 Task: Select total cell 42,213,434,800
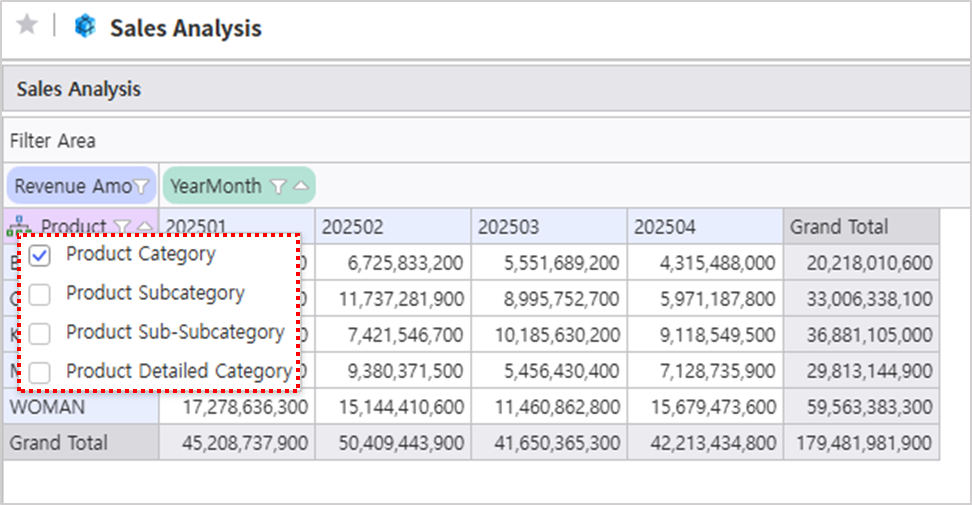(705, 442)
